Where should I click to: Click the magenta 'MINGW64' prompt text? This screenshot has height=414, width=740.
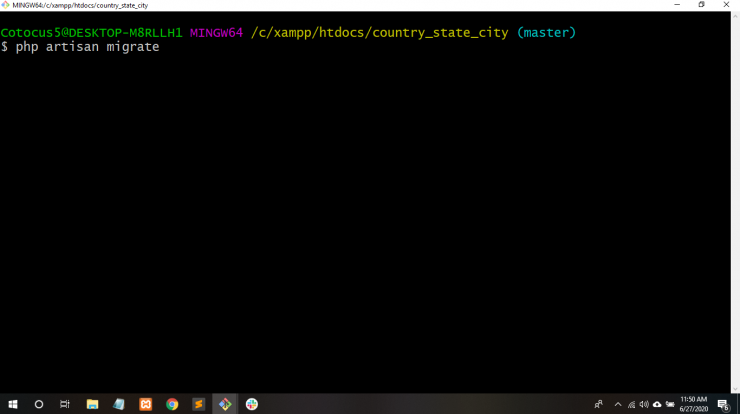point(216,33)
